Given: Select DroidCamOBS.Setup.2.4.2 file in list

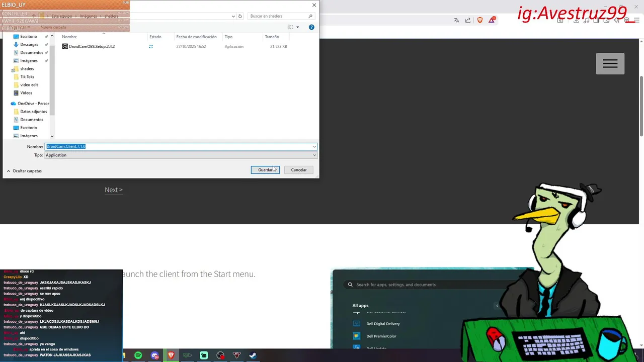Looking at the screenshot, I should (x=92, y=46).
